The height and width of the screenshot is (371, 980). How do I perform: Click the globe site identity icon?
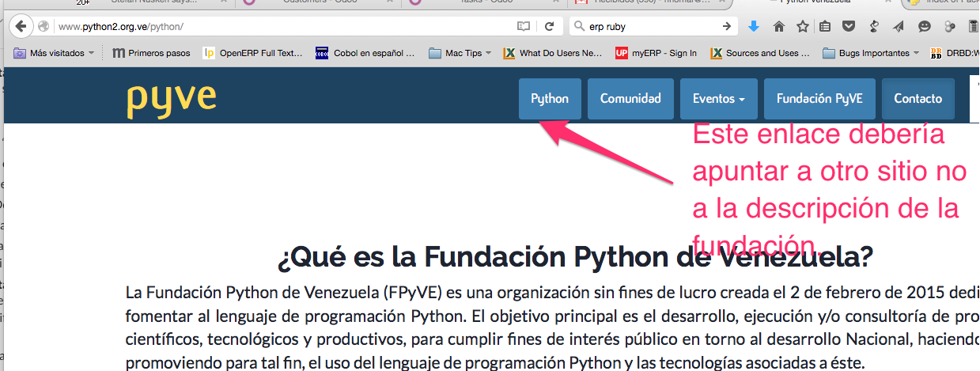tap(44, 27)
